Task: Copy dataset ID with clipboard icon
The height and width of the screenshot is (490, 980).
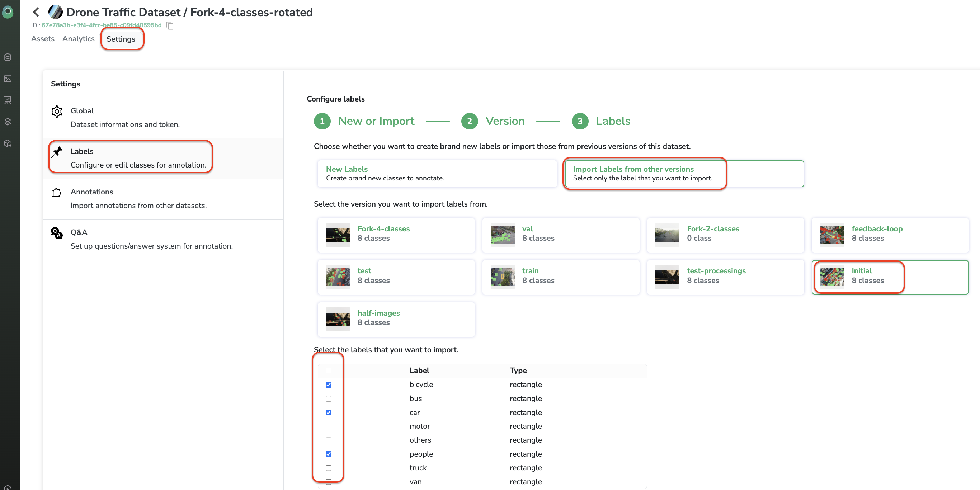Action: [x=170, y=25]
